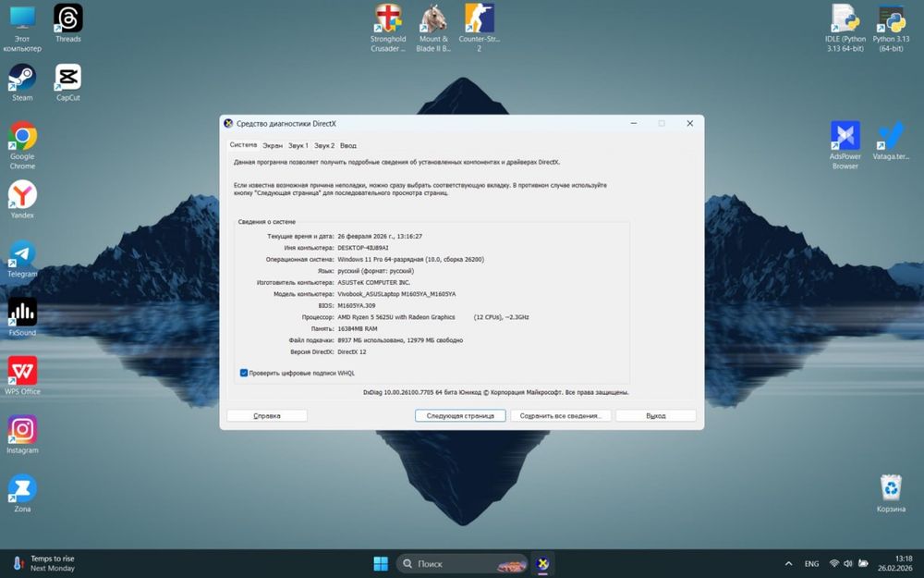This screenshot has height=578, width=924.
Task: Toggle Проверить цифровые подписи WHQL checkbox
Action: pos(243,373)
